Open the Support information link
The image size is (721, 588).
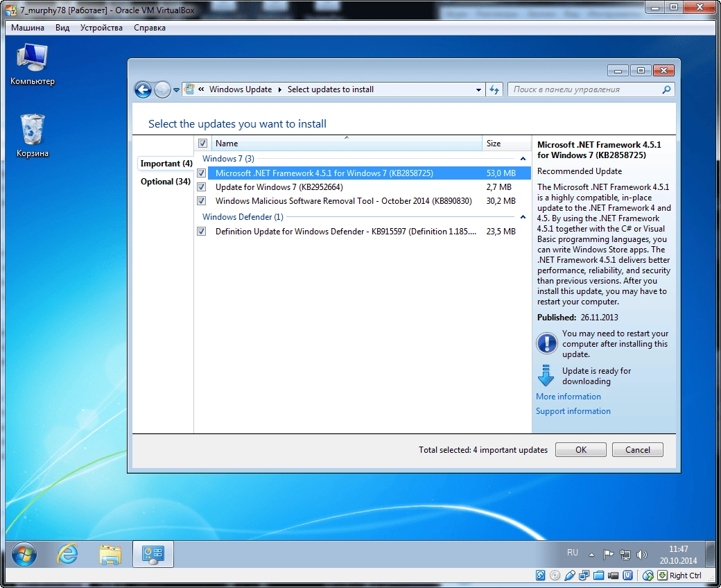pos(573,411)
